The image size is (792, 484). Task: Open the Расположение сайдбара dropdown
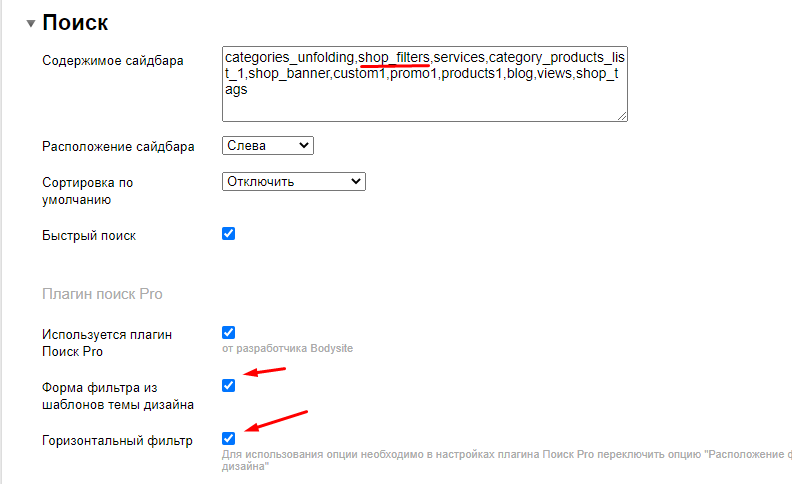[x=268, y=146]
